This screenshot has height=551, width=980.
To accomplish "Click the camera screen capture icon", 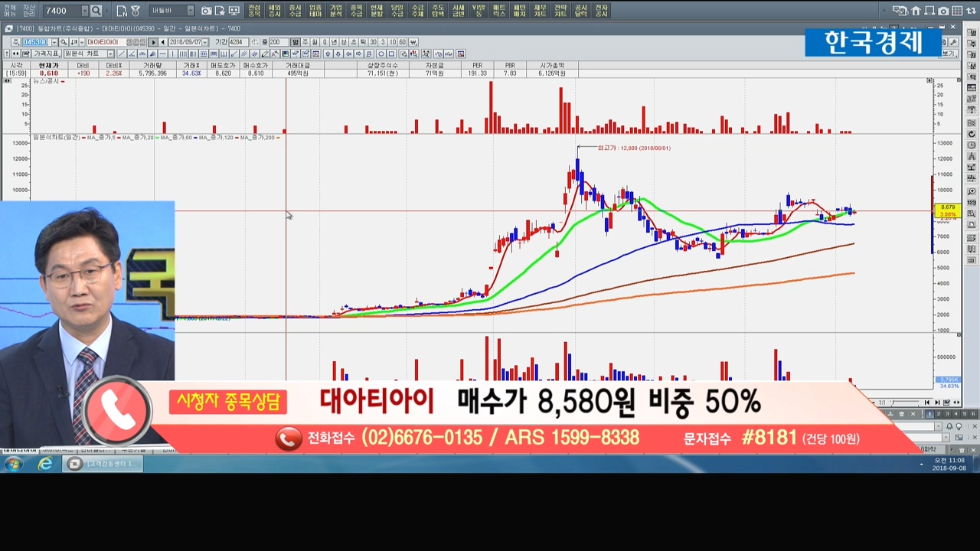I will click(207, 11).
